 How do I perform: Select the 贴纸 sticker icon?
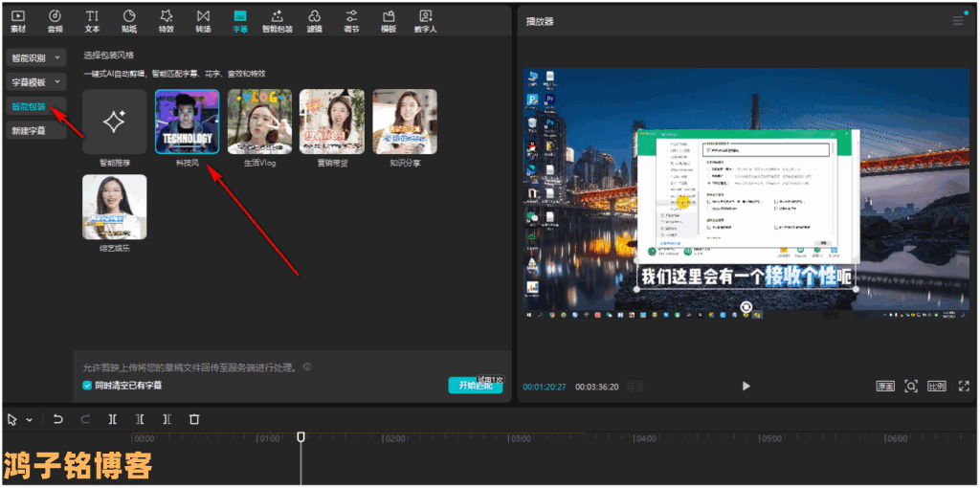pos(129,20)
